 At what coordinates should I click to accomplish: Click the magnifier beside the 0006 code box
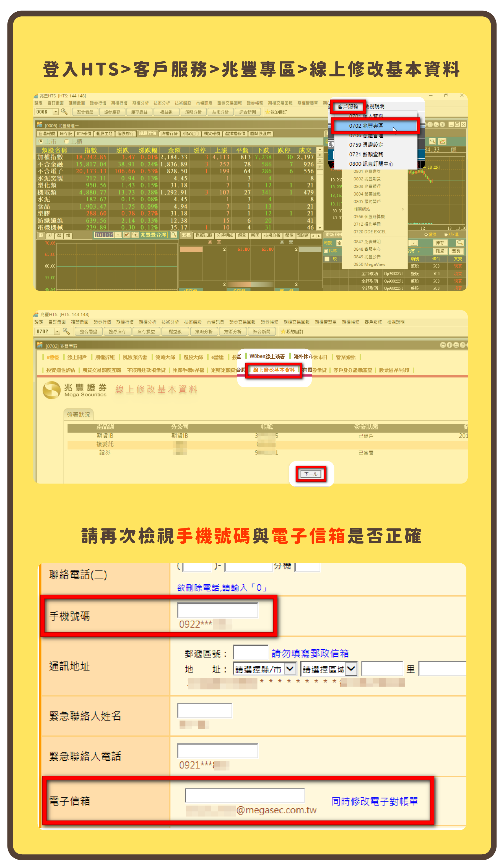click(64, 112)
